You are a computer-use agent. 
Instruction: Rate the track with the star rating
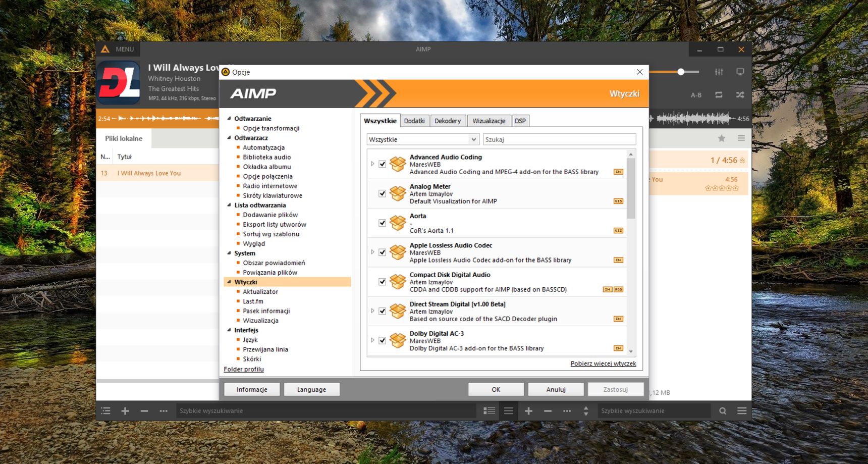[x=722, y=188]
